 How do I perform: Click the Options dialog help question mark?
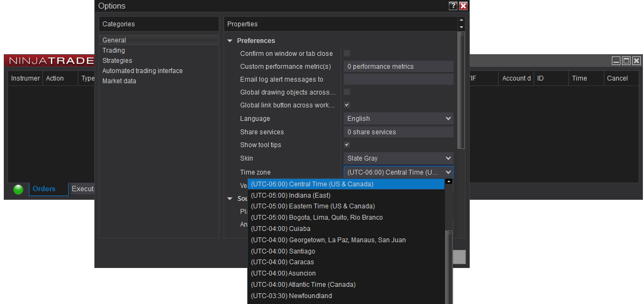(453, 6)
